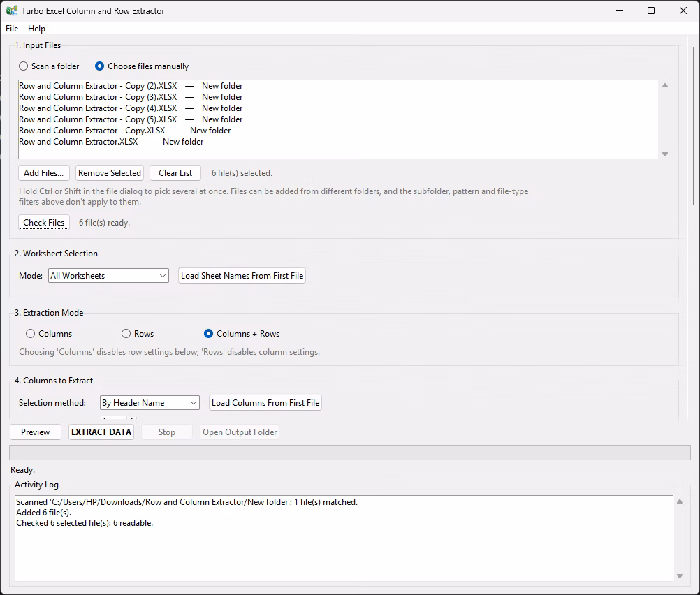
Task: Click the Preview button
Action: (x=35, y=432)
